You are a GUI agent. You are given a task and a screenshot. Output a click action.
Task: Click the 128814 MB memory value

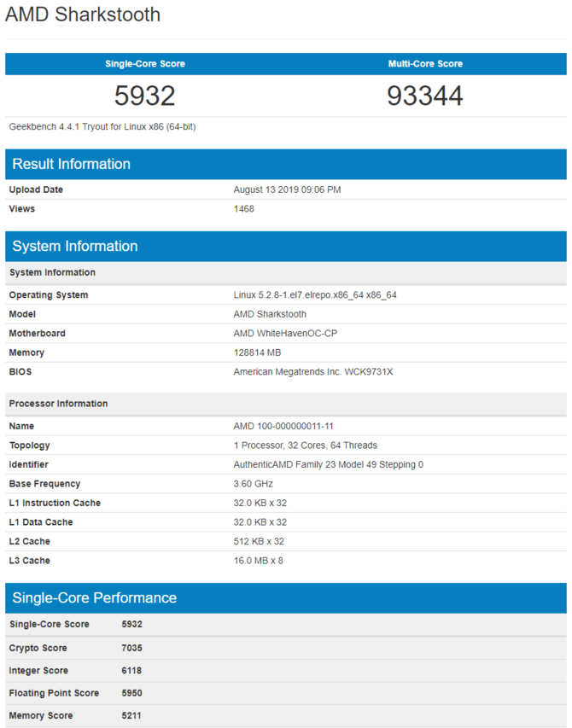click(x=257, y=352)
